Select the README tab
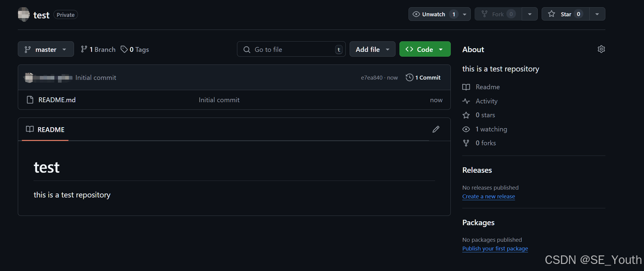Image resolution: width=644 pixels, height=271 pixels. click(x=45, y=129)
